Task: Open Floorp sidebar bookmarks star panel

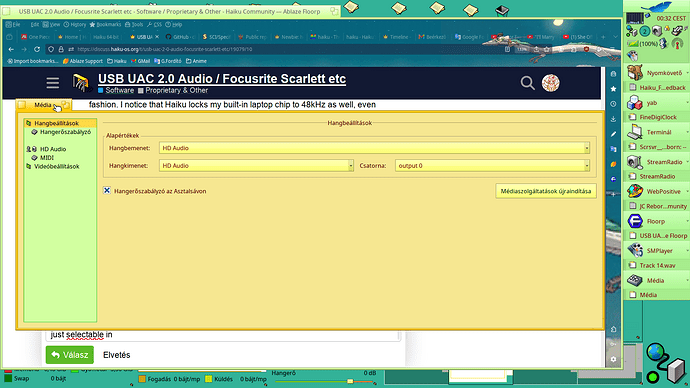Action: point(613,89)
